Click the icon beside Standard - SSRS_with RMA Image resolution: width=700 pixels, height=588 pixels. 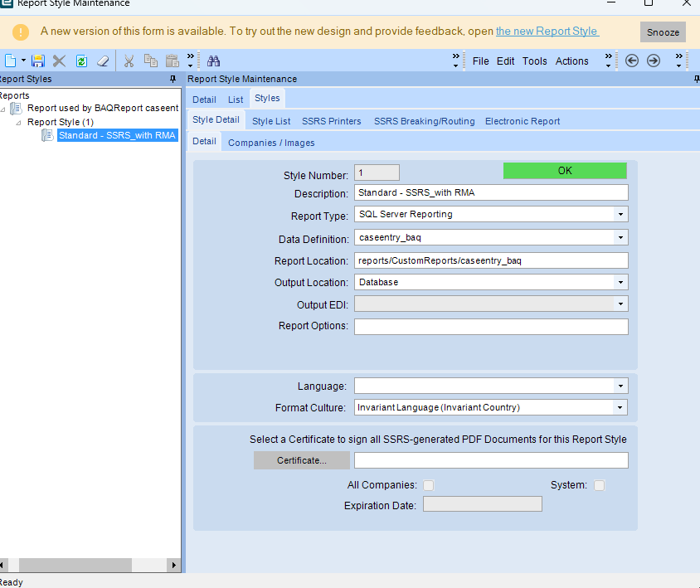[47, 135]
